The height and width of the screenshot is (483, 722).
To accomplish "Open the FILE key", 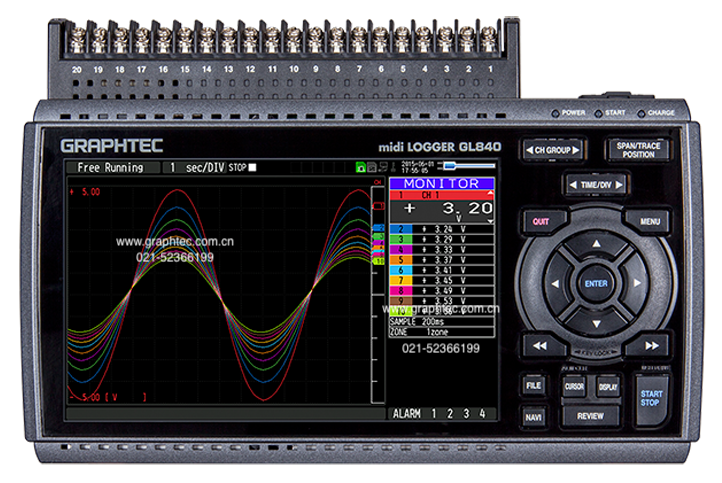I will pos(534,385).
